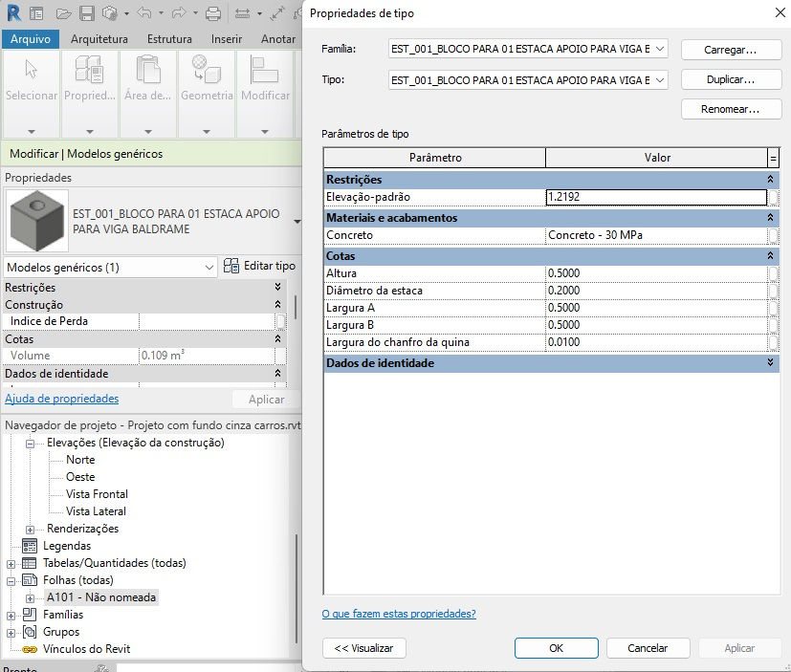
Task: Switch to the Inserir ribbon tab
Action: point(227,39)
